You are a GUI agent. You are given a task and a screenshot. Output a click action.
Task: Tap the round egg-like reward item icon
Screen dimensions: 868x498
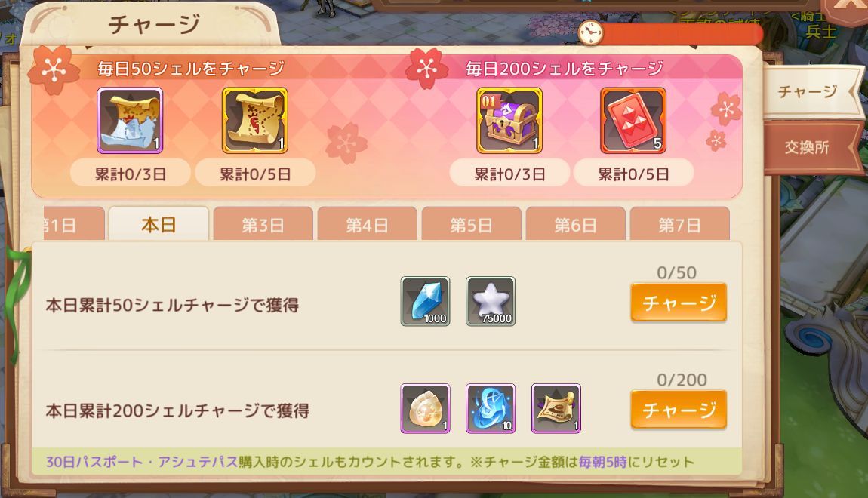pyautogui.click(x=425, y=408)
